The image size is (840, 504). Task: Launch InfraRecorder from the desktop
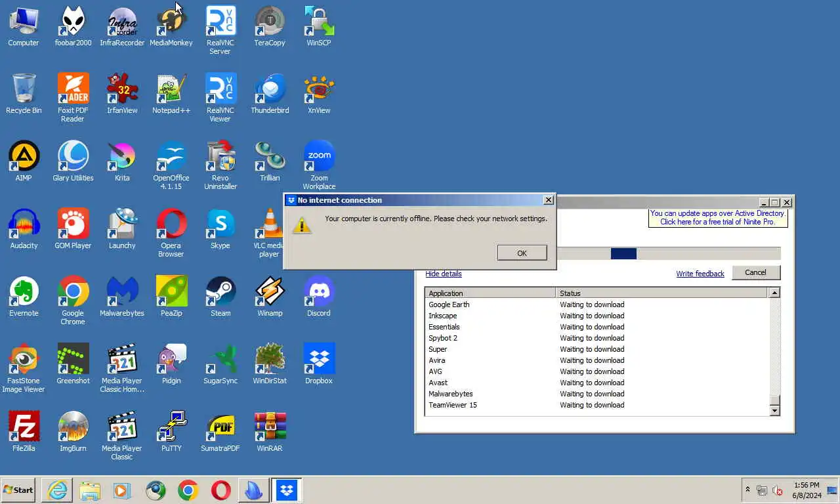[122, 26]
